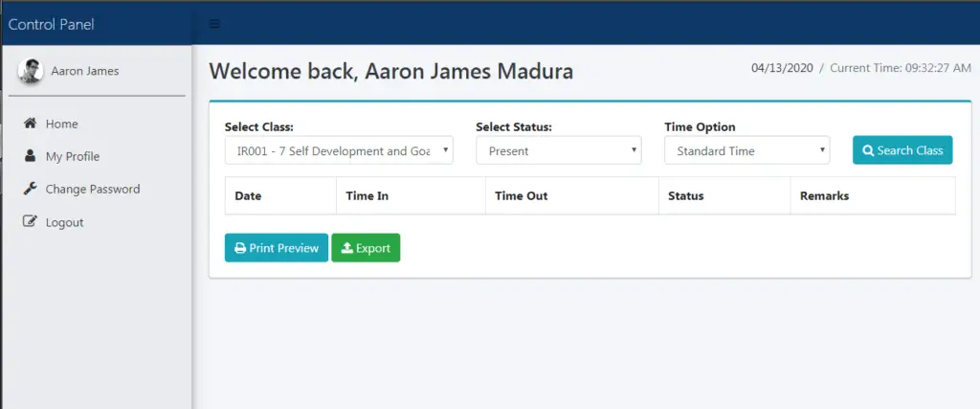980x409 pixels.
Task: Go to Home in sidebar
Action: (x=62, y=124)
